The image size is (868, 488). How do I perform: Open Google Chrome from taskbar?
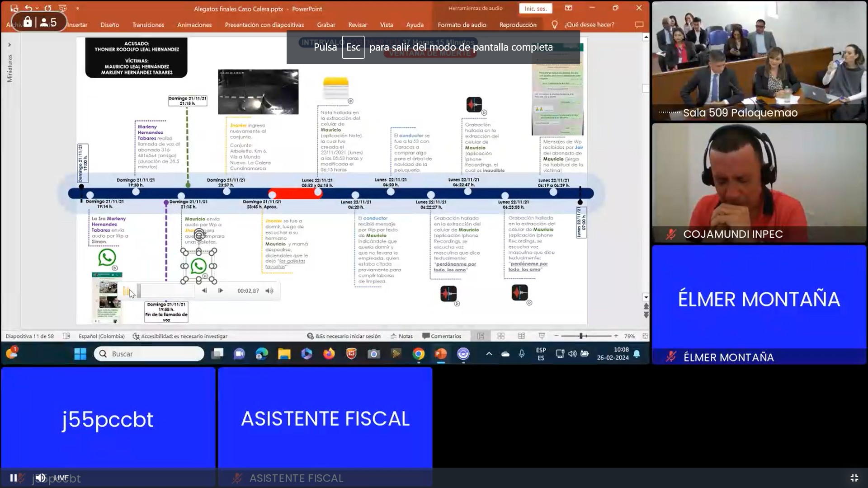(419, 354)
